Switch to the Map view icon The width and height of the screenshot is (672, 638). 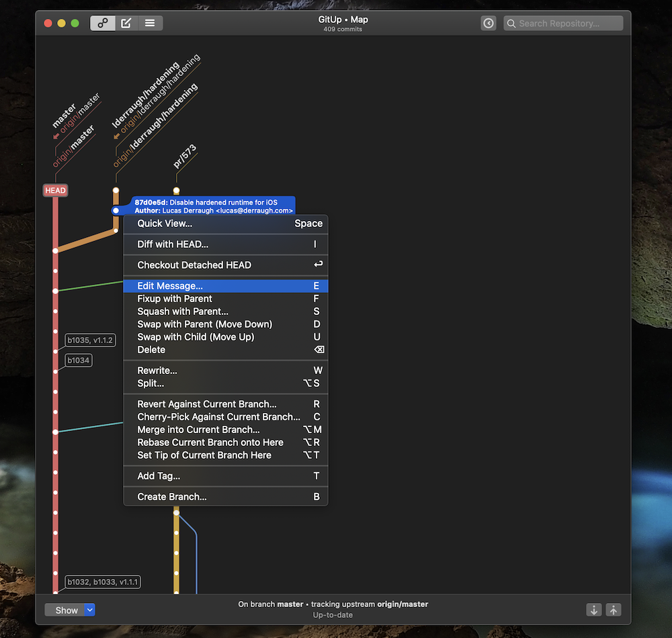point(103,23)
